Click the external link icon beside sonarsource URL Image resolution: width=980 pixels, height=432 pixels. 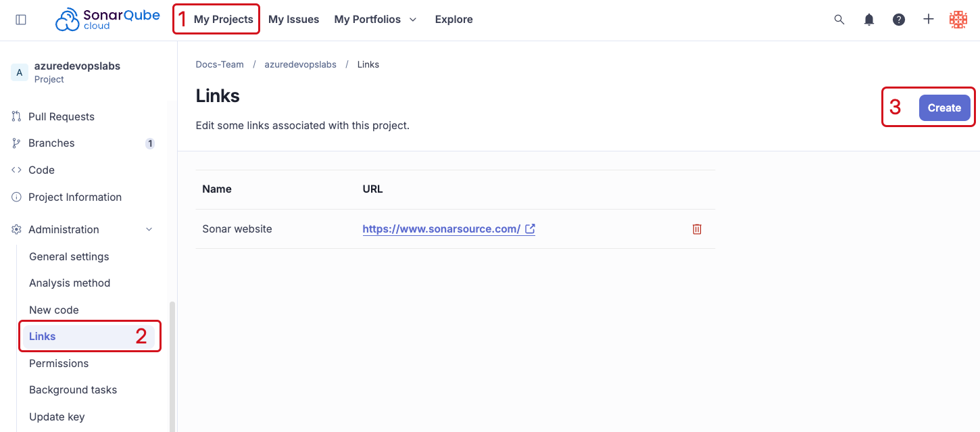pos(531,229)
